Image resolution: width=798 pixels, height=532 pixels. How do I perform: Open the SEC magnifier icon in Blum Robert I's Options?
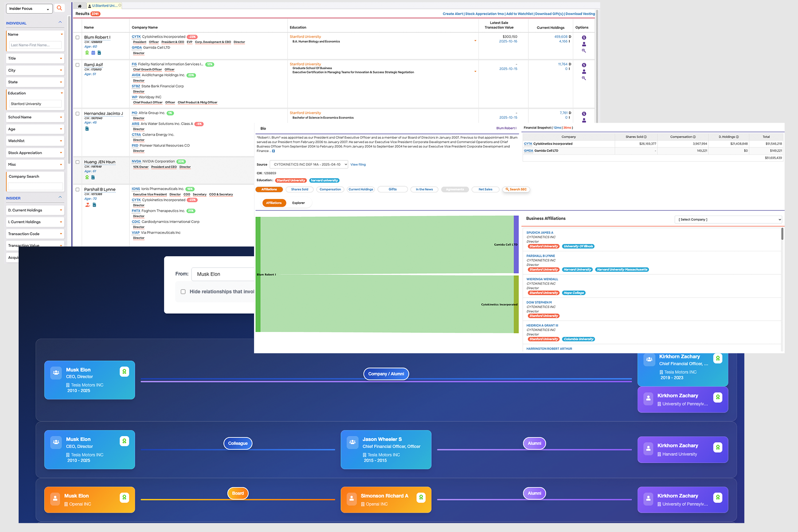(584, 51)
